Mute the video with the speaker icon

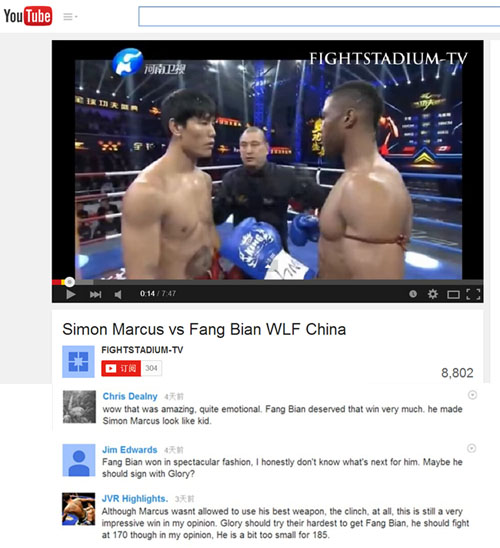coord(118,295)
